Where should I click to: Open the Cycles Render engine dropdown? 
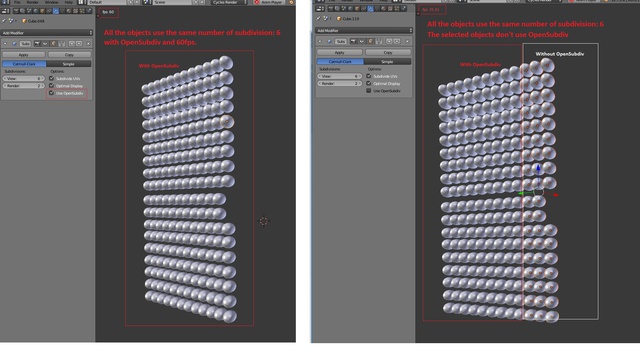[229, 2]
